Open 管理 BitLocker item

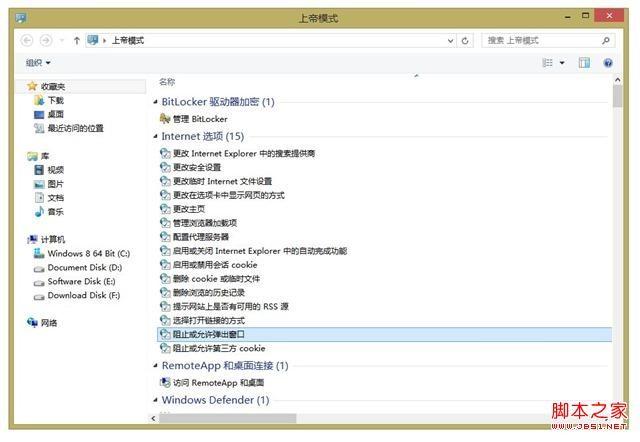click(x=200, y=119)
